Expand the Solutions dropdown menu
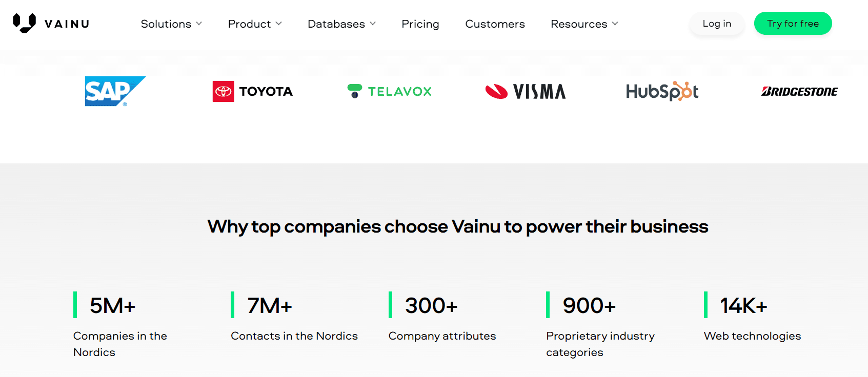Viewport: 868px width, 377px height. (171, 24)
